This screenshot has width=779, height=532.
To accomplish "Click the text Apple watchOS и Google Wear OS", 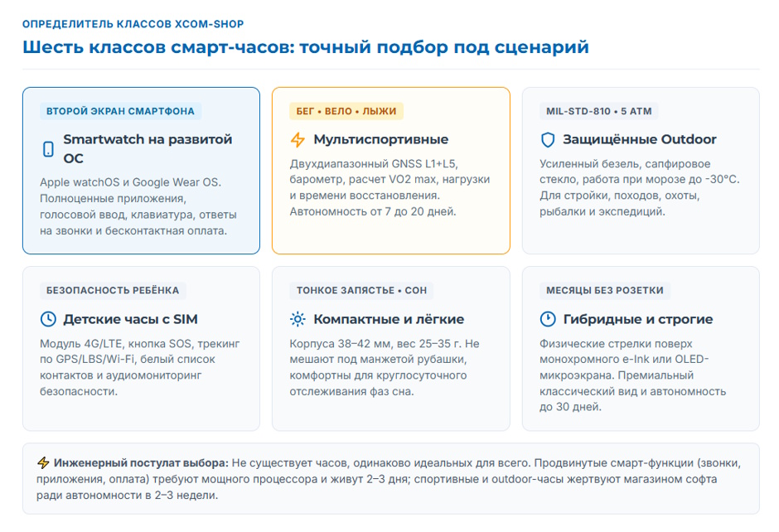I will [x=131, y=182].
